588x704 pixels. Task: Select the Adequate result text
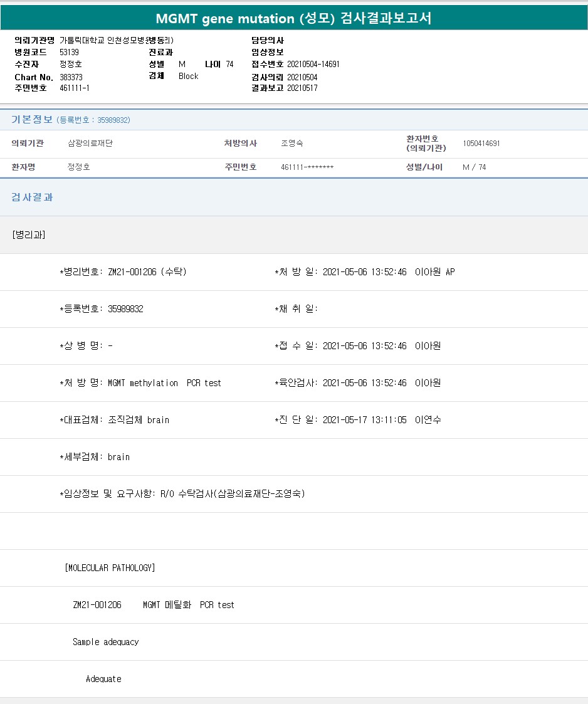click(x=103, y=679)
